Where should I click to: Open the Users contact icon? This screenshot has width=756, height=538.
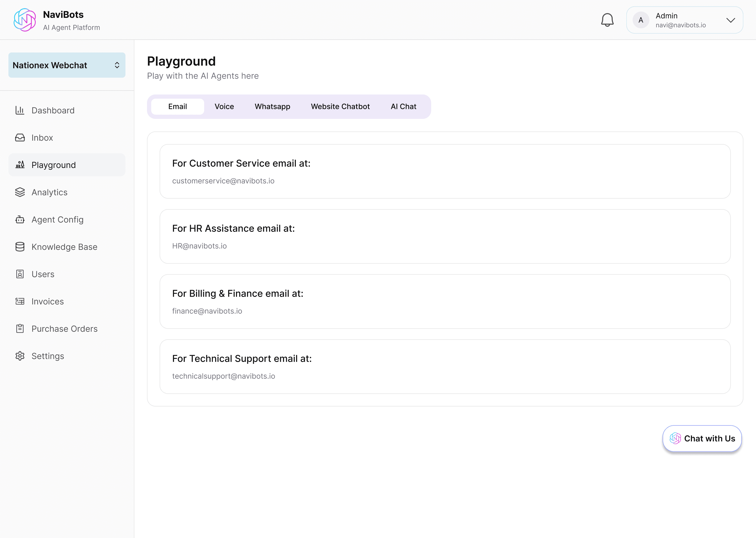tap(20, 274)
